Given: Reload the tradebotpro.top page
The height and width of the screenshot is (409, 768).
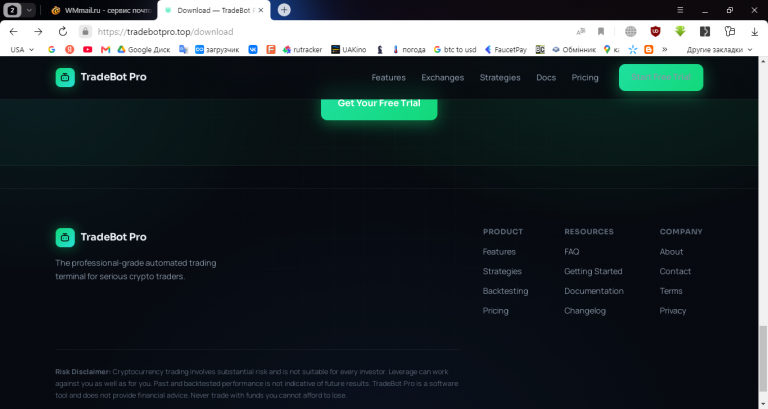Looking at the screenshot, I should click(x=63, y=32).
